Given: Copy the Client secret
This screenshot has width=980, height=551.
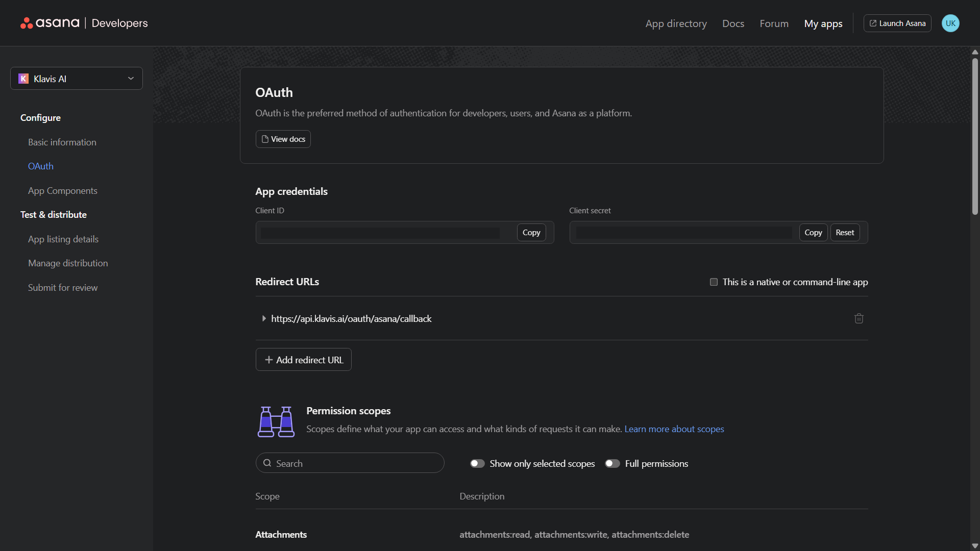Looking at the screenshot, I should [x=813, y=232].
